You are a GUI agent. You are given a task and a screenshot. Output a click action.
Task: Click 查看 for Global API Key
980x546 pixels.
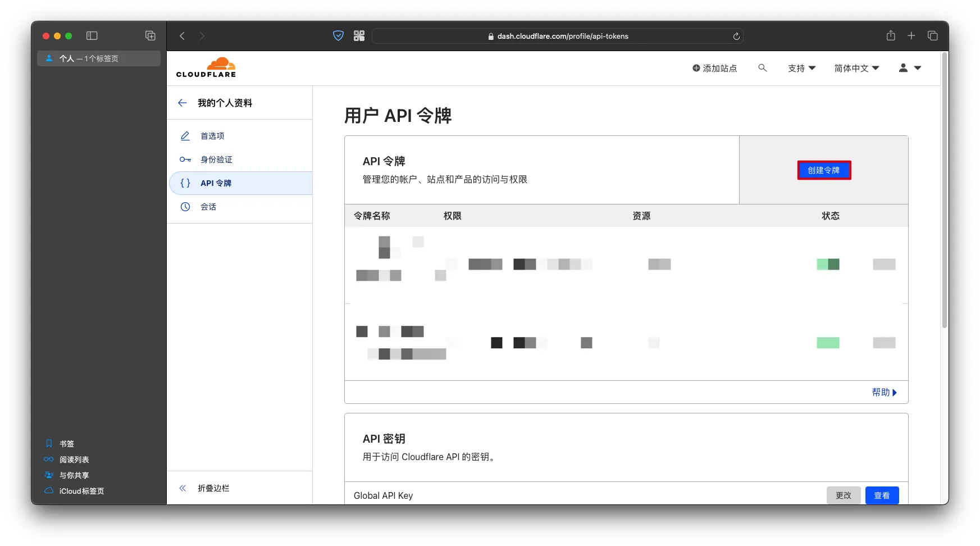[x=882, y=495]
